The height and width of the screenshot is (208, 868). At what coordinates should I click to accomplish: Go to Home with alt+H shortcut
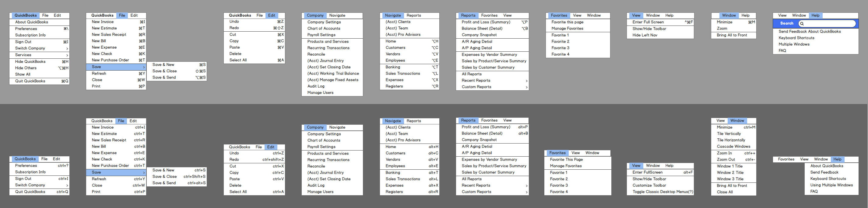(410, 147)
